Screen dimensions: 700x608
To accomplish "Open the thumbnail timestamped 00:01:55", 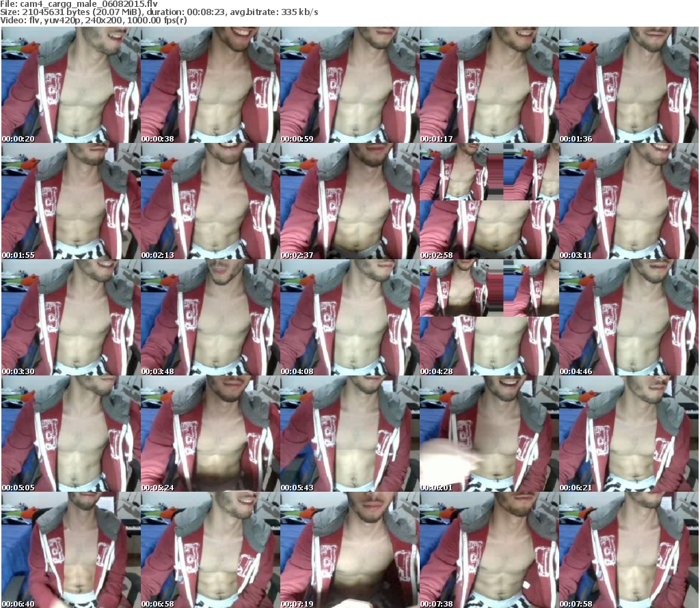I will pyautogui.click(x=71, y=201).
